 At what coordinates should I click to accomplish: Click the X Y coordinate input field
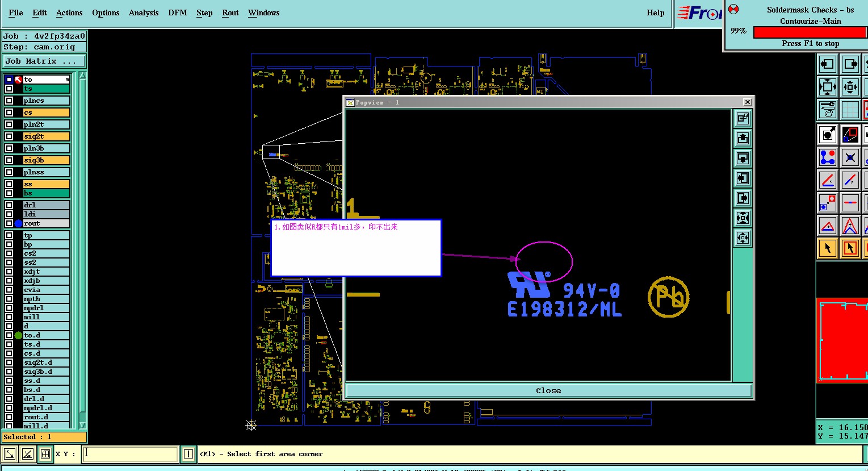pyautogui.click(x=130, y=454)
